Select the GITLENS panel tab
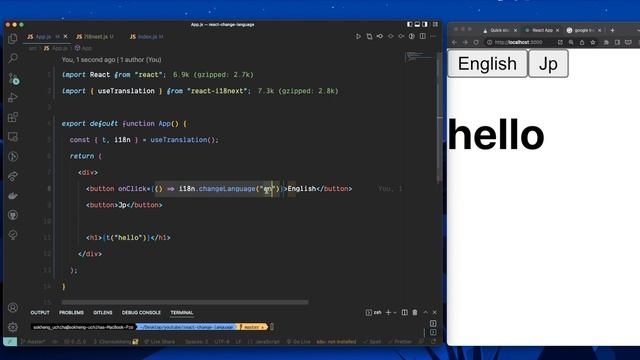 103,313
